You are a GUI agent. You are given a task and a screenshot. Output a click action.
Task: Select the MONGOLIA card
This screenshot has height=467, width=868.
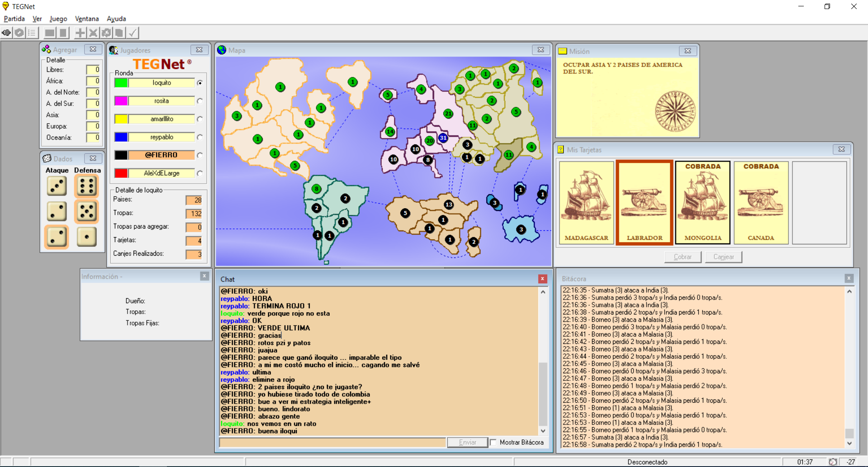click(x=702, y=203)
